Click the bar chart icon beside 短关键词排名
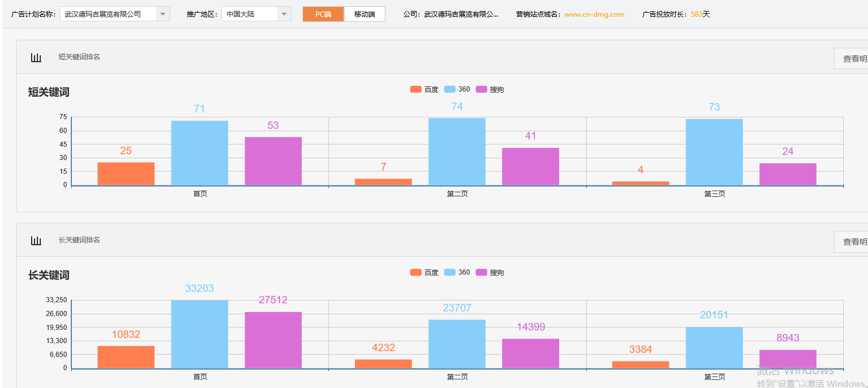The height and width of the screenshot is (388, 868). point(36,57)
